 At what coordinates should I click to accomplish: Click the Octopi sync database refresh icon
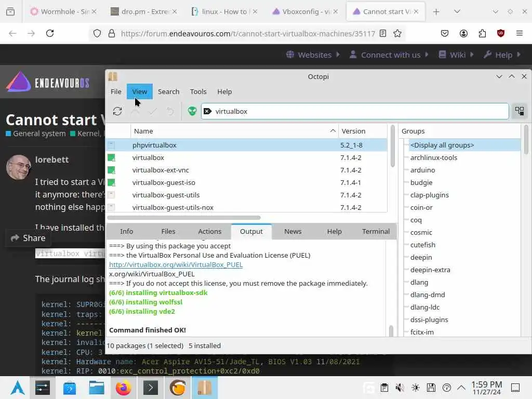point(117,111)
